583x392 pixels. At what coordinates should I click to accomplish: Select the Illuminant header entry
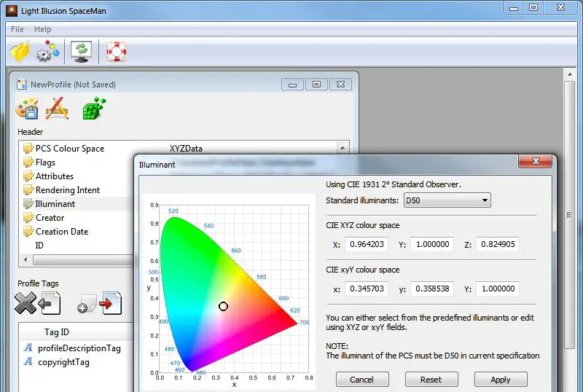click(55, 204)
